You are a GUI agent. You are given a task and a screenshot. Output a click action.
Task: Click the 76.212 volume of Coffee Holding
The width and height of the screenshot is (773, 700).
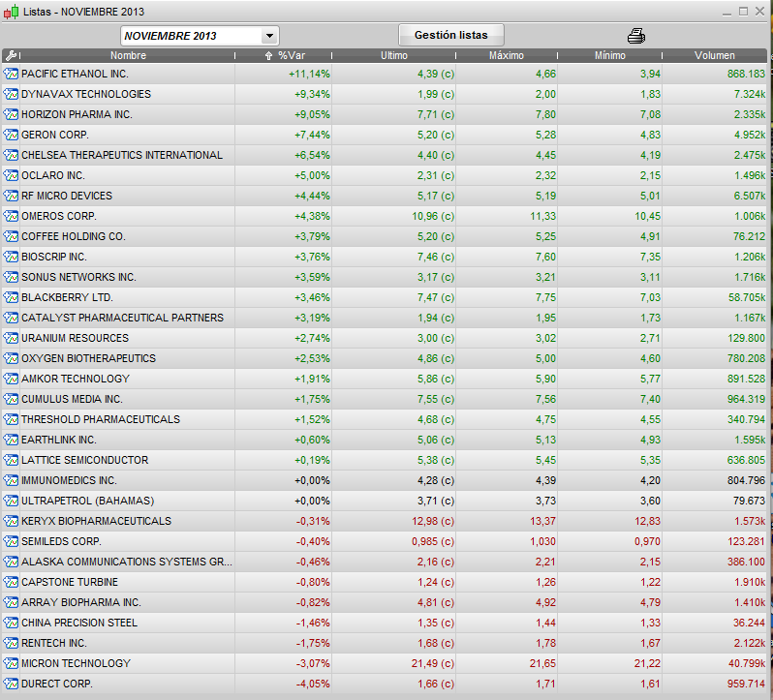pyautogui.click(x=749, y=236)
